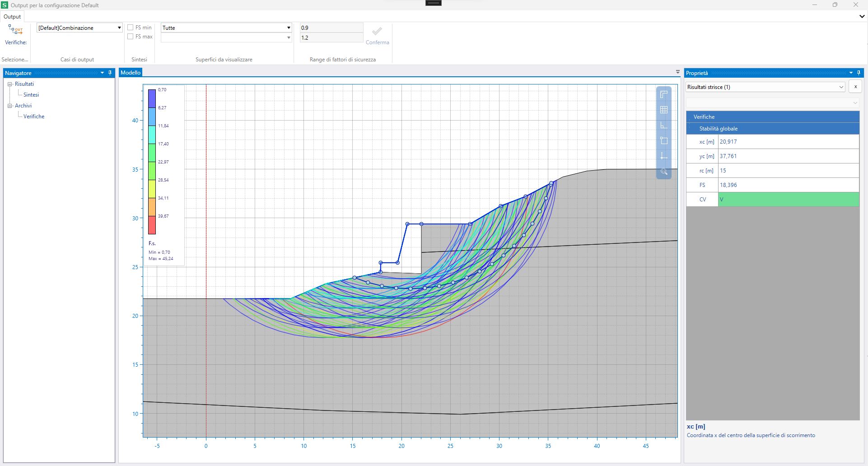The width and height of the screenshot is (868, 466).
Task: Select the Output ribbon tab
Action: coord(12,17)
